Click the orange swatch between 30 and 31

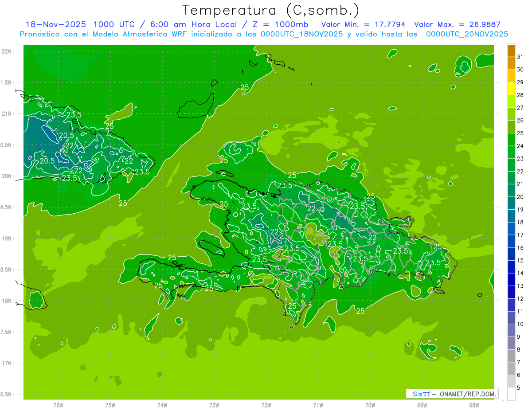click(x=511, y=63)
